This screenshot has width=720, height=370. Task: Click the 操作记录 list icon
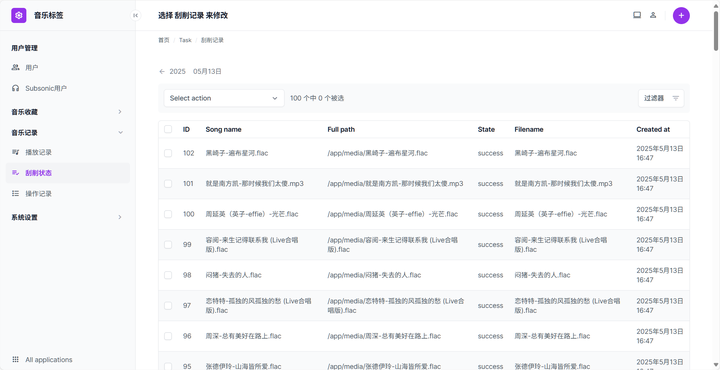coord(16,194)
